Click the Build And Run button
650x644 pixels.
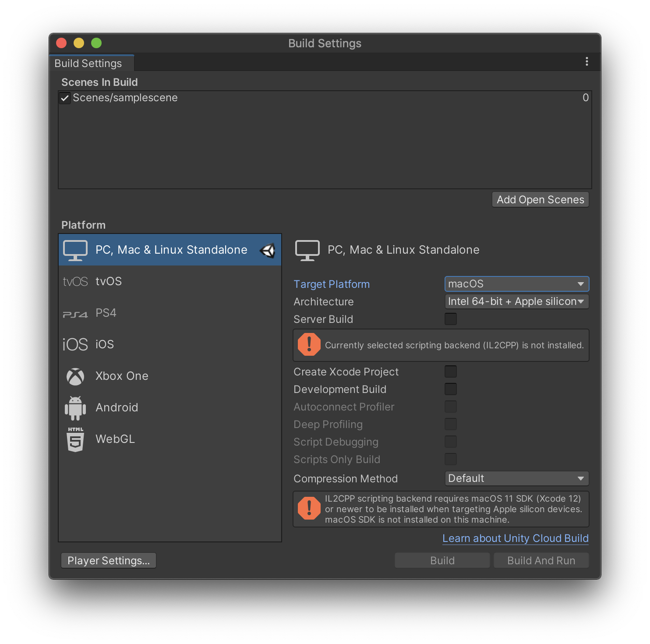pos(541,561)
